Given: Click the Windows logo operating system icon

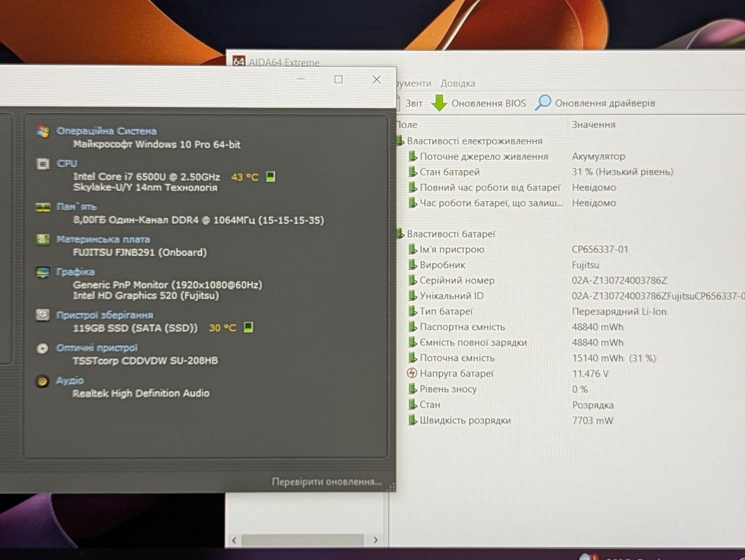Looking at the screenshot, I should [x=42, y=131].
